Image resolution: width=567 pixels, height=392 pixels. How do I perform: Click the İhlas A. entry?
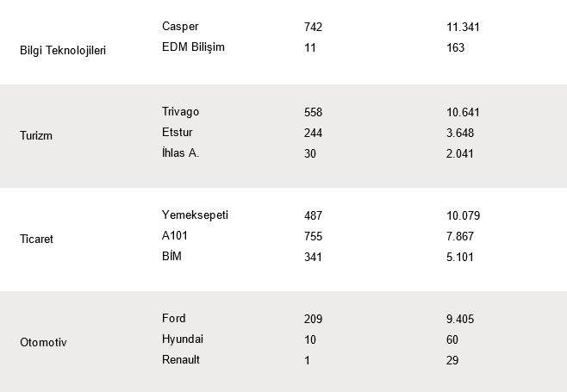point(180,152)
